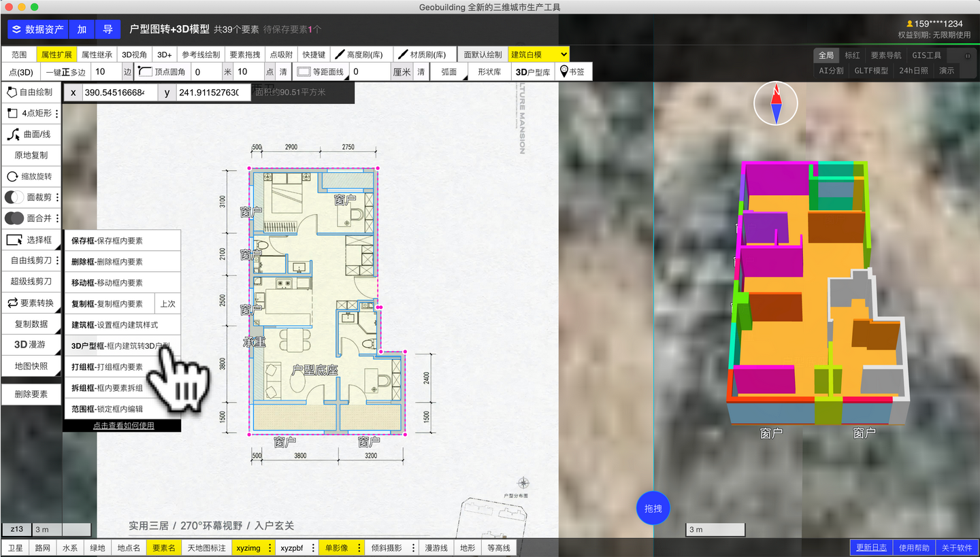
Task: Click the 等距面线 offset line tool
Action: (321, 71)
